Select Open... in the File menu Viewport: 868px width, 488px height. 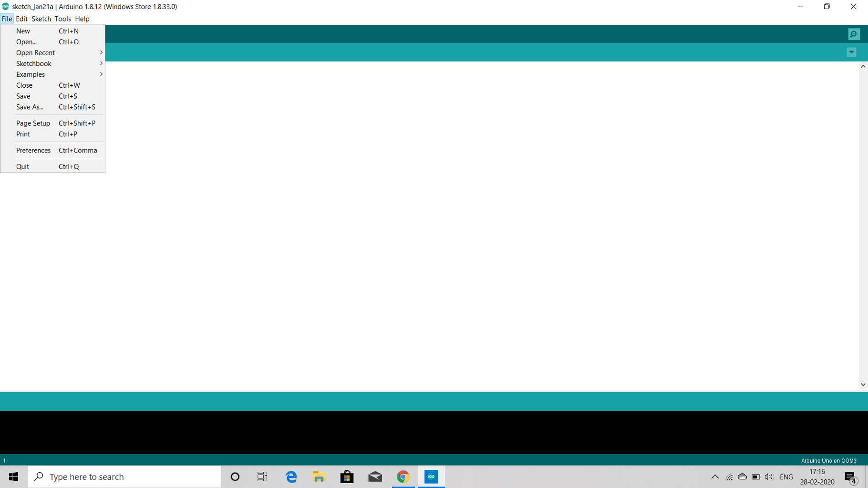pyautogui.click(x=52, y=42)
